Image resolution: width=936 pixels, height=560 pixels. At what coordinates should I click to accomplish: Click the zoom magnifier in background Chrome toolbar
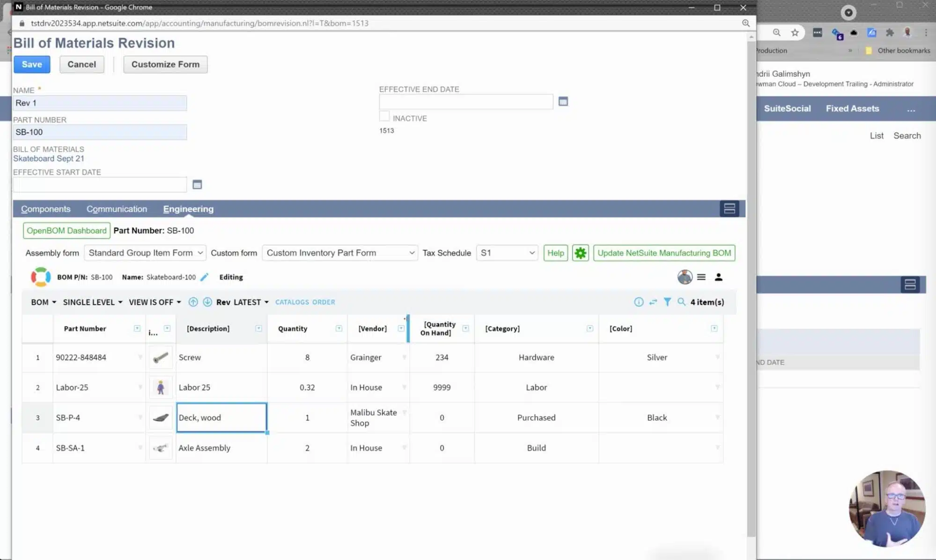click(x=777, y=32)
